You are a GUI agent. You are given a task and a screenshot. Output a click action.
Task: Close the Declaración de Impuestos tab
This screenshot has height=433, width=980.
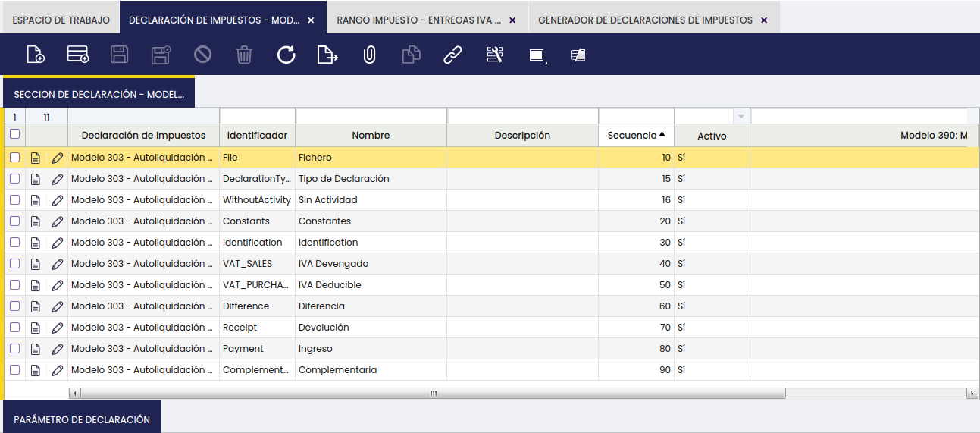pos(311,20)
